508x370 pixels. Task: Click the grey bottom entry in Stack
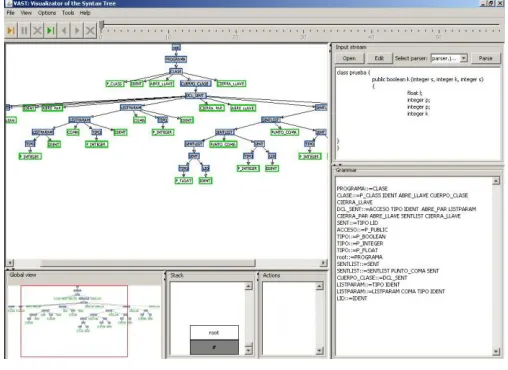pos(214,347)
